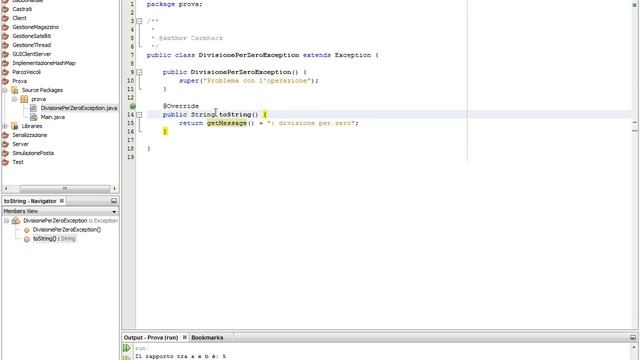The width and height of the screenshot is (640, 360).
Task: Collapse the Source Packages node
Action: click(x=5, y=90)
